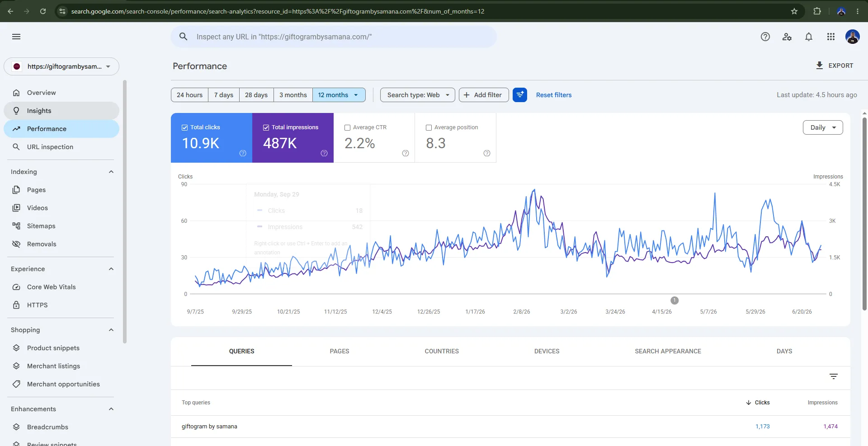Switch to the Queries tab
Viewport: 868px width, 446px height.
[x=241, y=351]
